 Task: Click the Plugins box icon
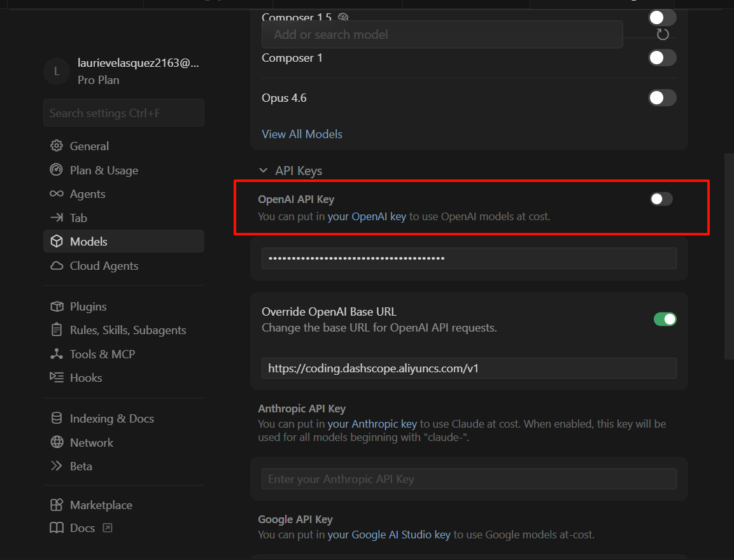(57, 307)
